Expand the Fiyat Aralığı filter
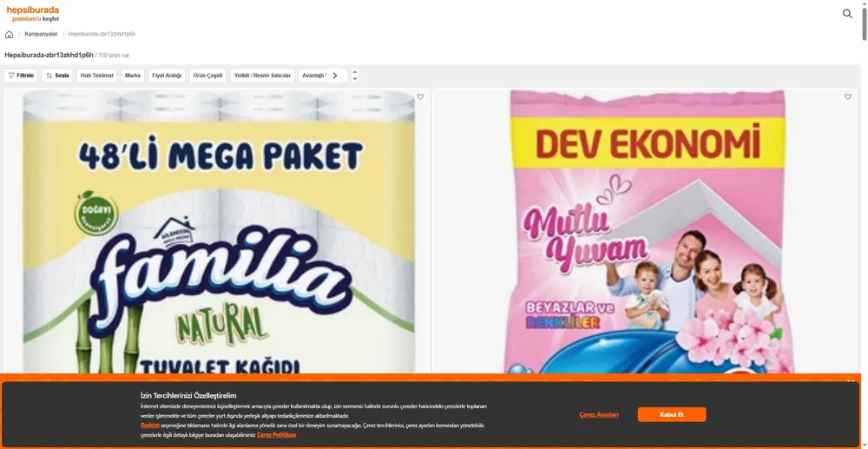The height and width of the screenshot is (449, 868). [x=167, y=76]
